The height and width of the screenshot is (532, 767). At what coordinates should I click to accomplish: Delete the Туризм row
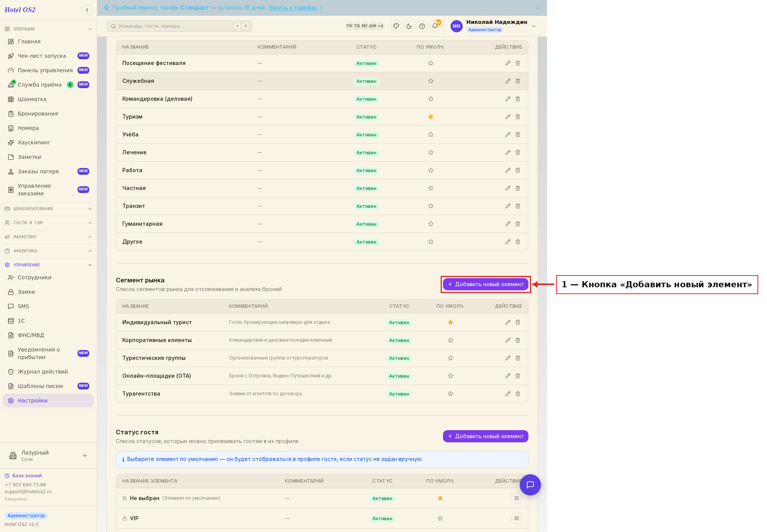(x=518, y=117)
